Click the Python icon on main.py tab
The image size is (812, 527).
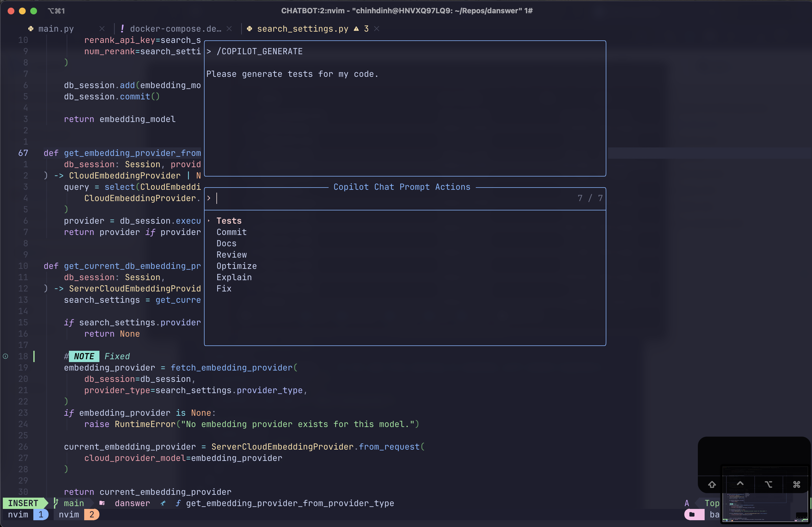[x=31, y=29]
